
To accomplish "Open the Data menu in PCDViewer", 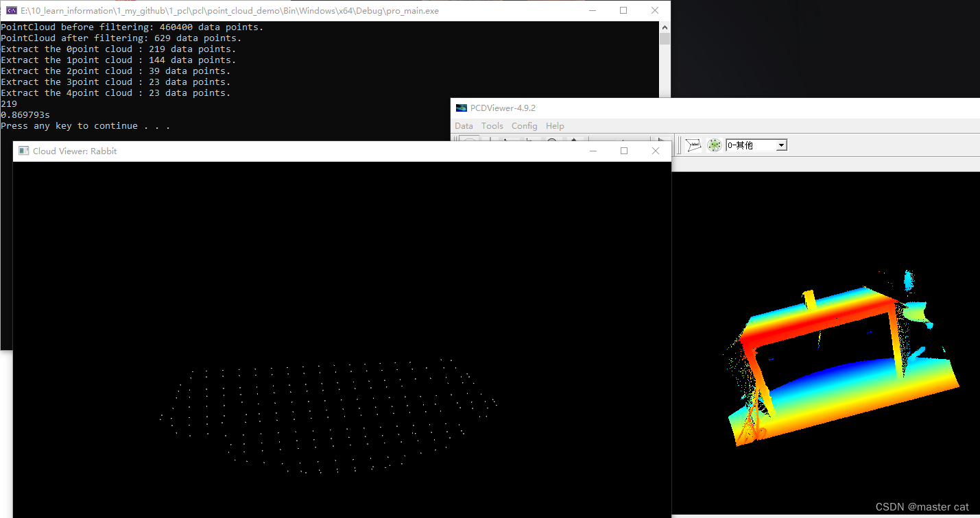I will click(464, 125).
